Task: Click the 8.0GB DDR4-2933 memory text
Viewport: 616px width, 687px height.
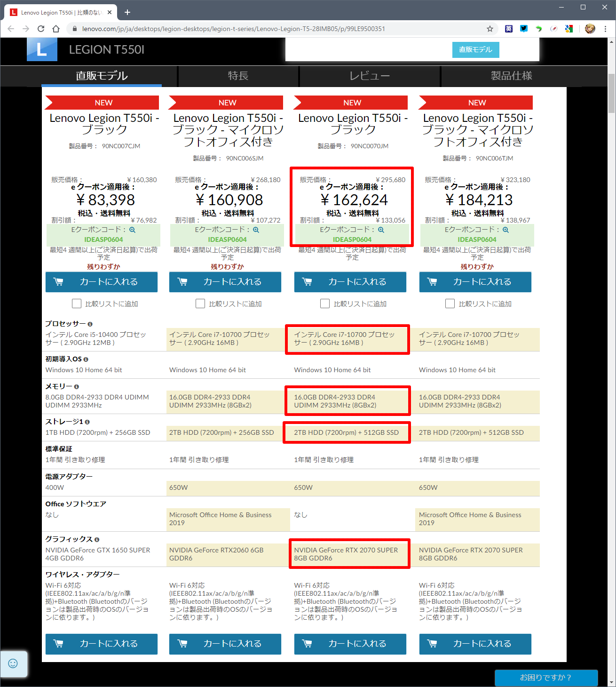Action: 97,401
